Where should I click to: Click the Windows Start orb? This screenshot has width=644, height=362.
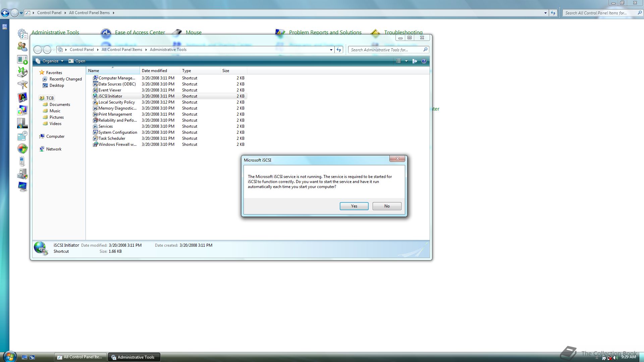click(x=9, y=357)
